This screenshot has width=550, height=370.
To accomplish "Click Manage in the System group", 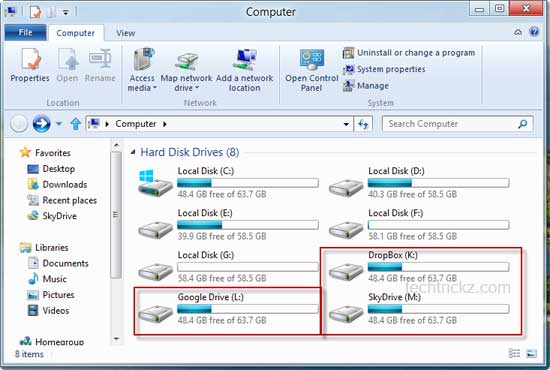I will [x=366, y=86].
